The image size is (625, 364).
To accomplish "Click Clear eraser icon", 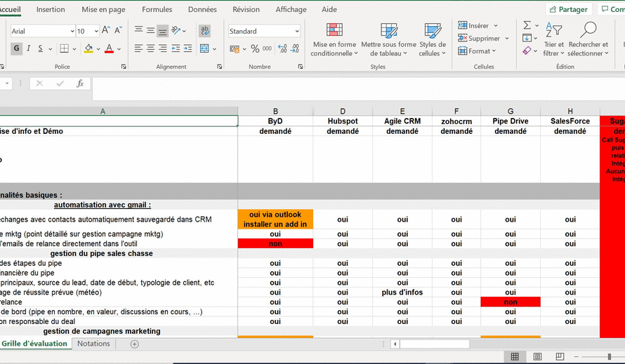I will [x=527, y=50].
